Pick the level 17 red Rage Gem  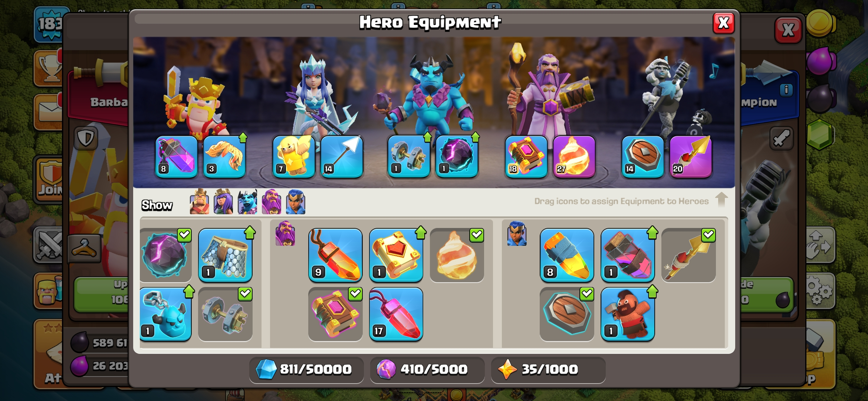(396, 314)
